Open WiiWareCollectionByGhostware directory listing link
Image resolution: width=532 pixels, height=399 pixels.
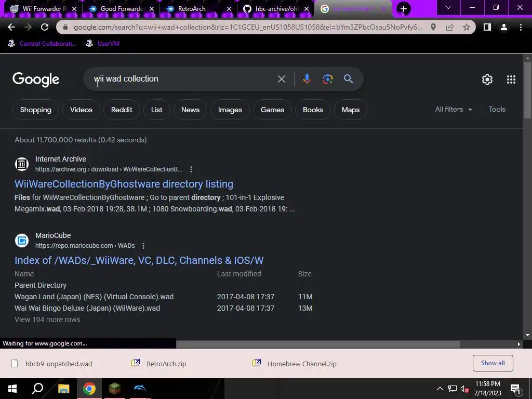(124, 184)
